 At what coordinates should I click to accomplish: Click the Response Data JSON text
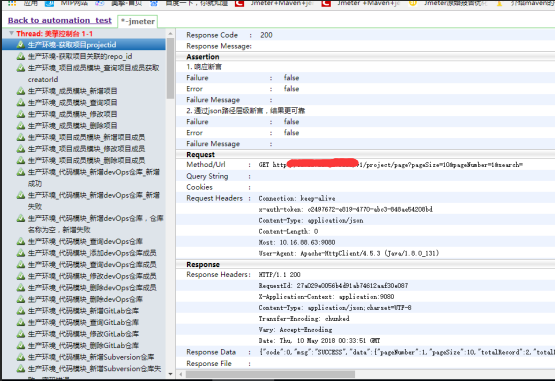(x=407, y=352)
